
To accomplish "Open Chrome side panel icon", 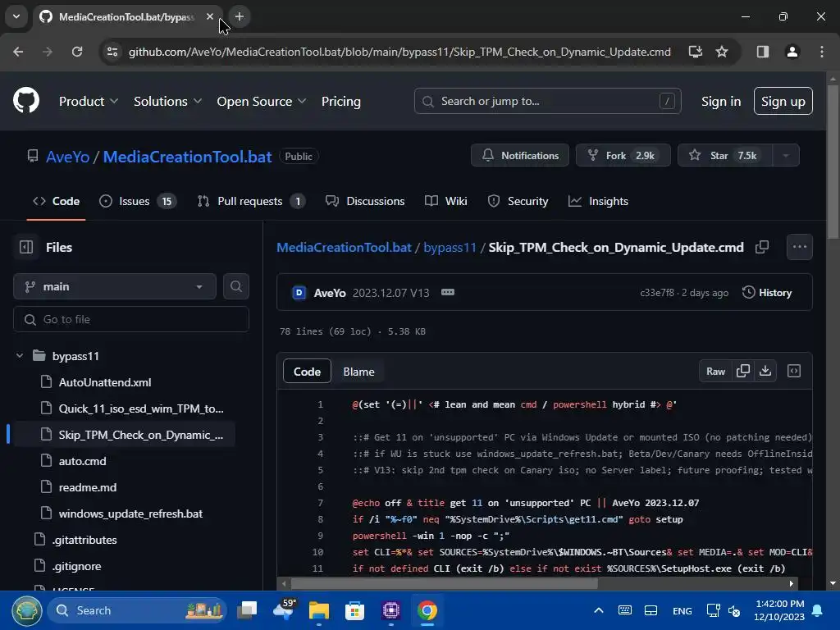I will point(762,52).
